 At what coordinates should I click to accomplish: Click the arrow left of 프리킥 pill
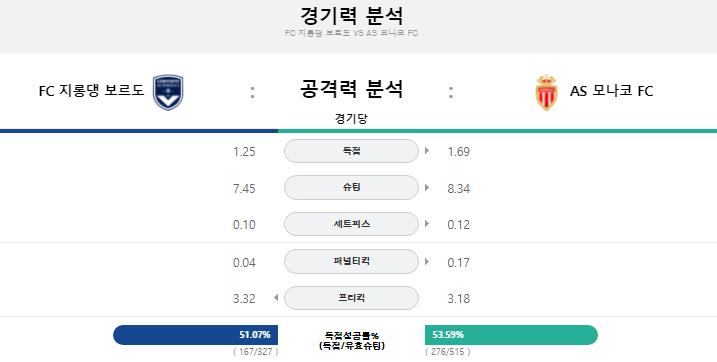(x=276, y=298)
